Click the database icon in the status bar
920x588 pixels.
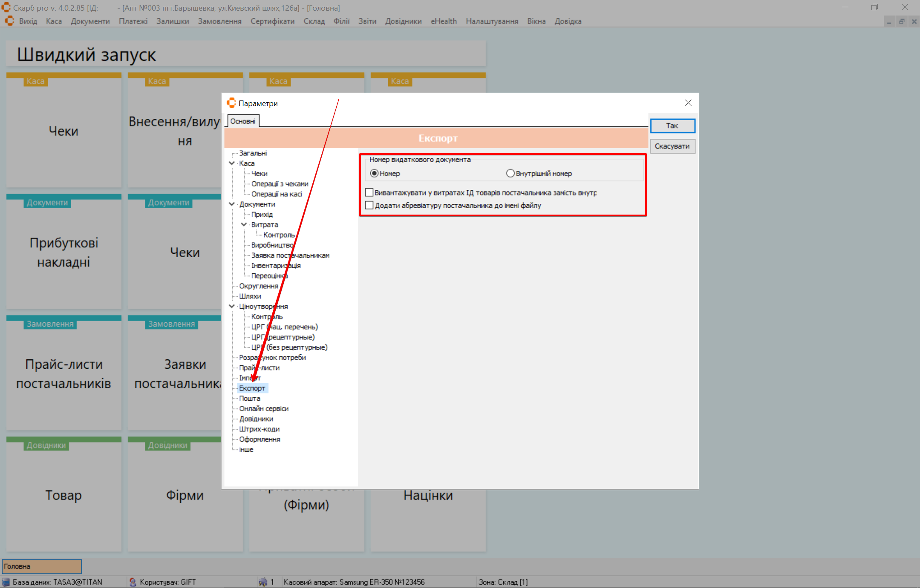[6, 582]
